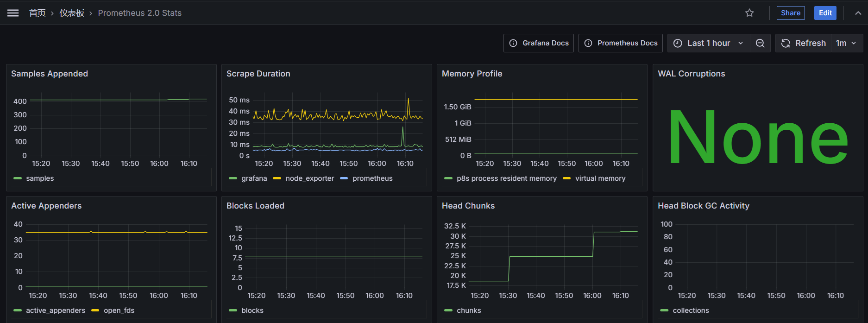The image size is (868, 323).
Task: Toggle blocks series in legend
Action: pos(252,310)
